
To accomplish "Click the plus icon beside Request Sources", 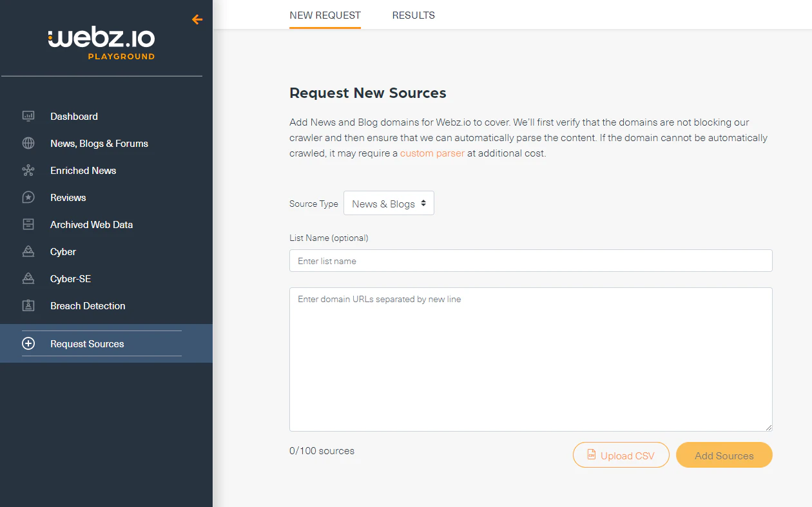I will (28, 343).
